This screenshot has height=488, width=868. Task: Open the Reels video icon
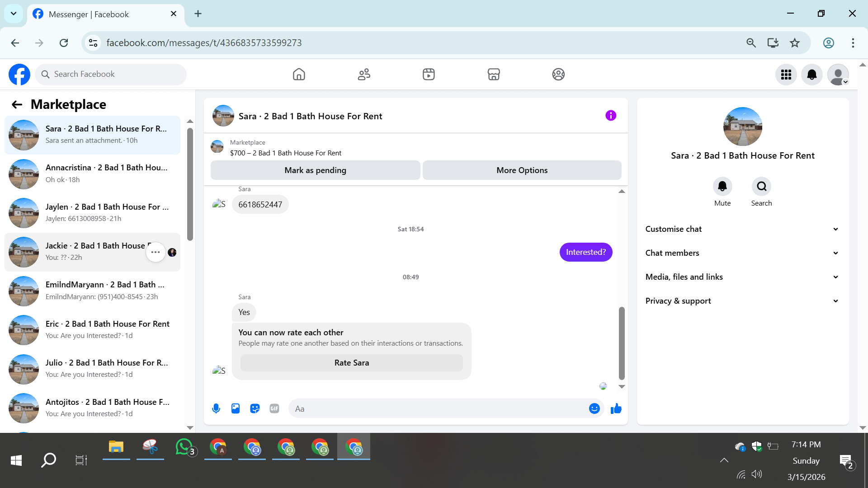point(429,74)
